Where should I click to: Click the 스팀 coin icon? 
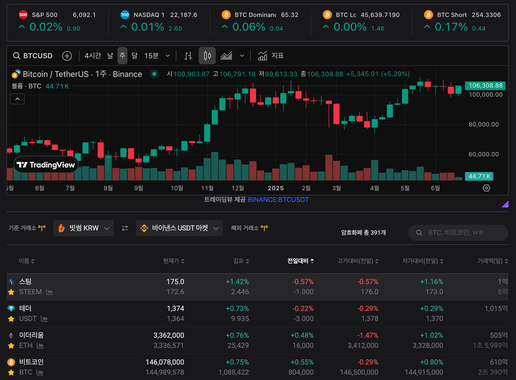point(11,282)
